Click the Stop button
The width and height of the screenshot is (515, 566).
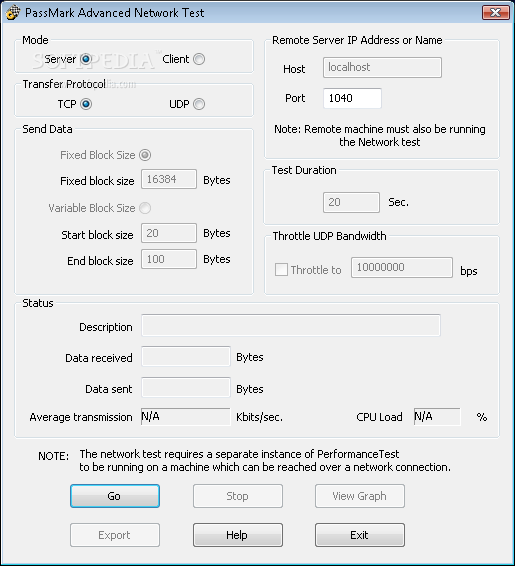pos(237,496)
